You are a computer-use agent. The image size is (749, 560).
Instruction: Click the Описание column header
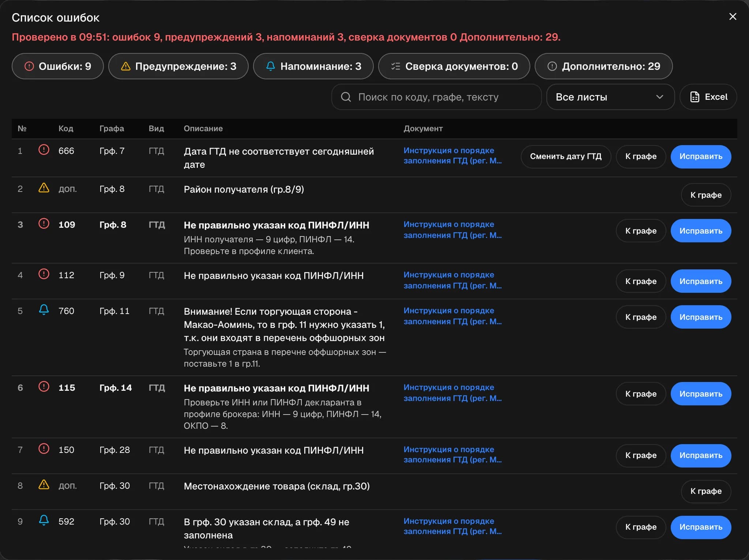[x=203, y=128]
